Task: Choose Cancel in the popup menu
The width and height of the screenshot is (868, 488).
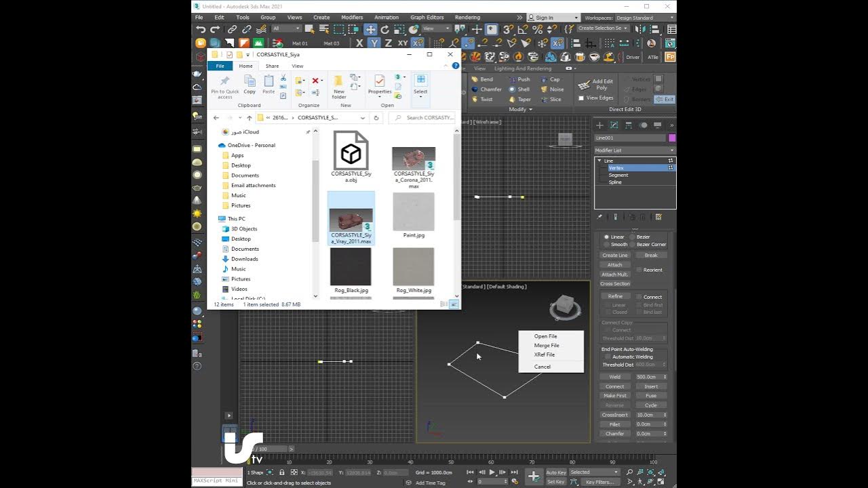Action: click(x=542, y=367)
